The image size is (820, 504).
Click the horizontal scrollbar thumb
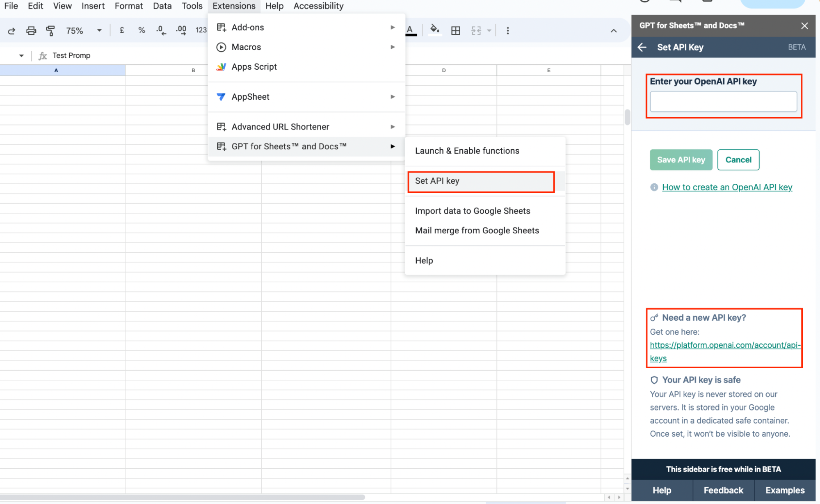[183, 497]
